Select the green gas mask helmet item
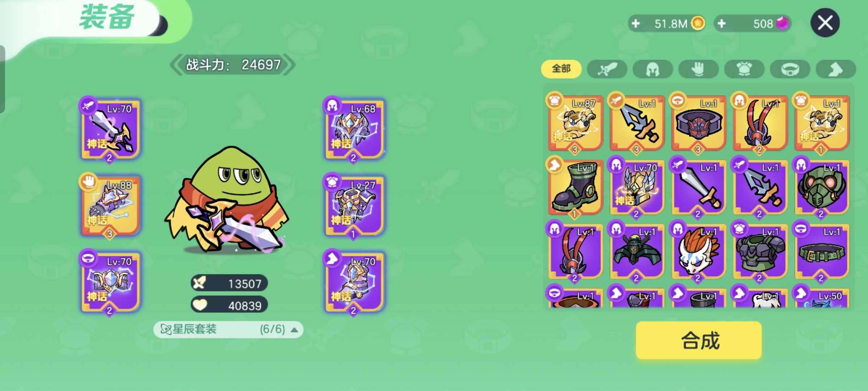868x391 pixels. [821, 188]
